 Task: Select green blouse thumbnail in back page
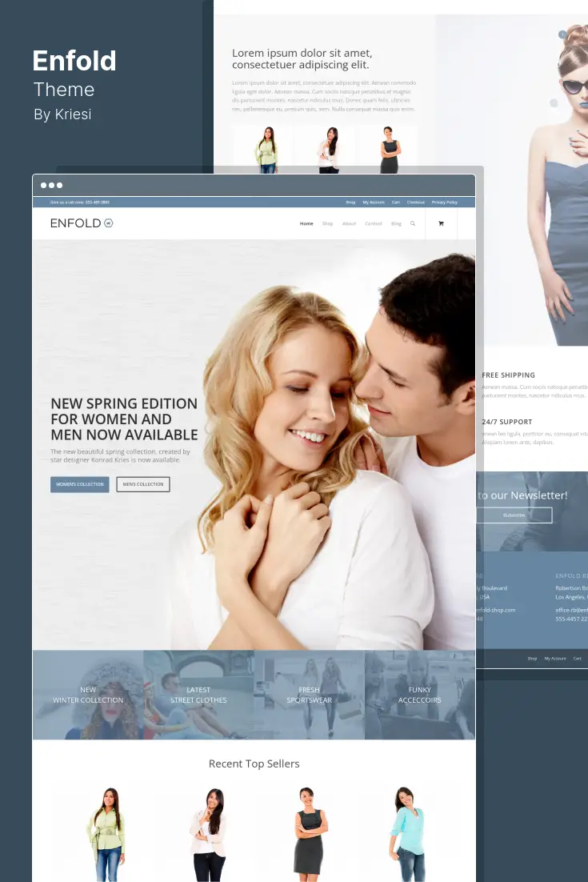click(267, 150)
